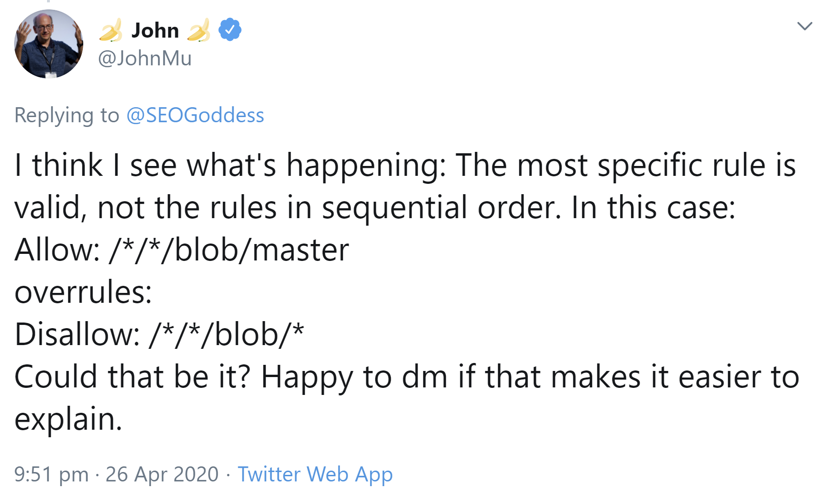The image size is (831, 504).
Task: Open the tweet options chevron menu
Action: (x=805, y=26)
